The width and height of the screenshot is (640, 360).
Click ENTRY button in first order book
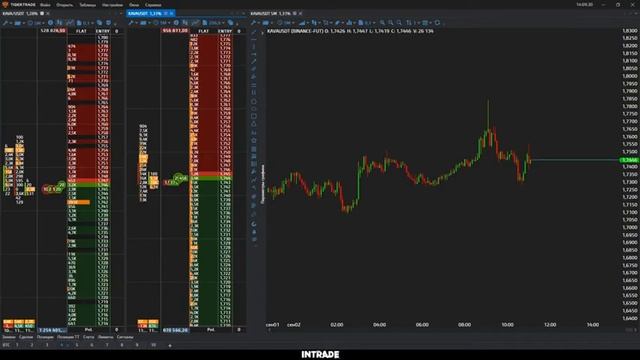coord(103,31)
